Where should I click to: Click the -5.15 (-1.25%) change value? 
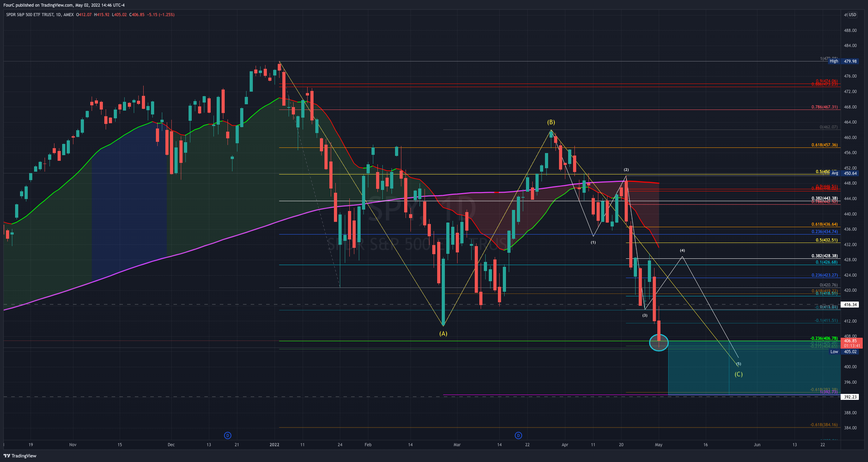(x=161, y=15)
